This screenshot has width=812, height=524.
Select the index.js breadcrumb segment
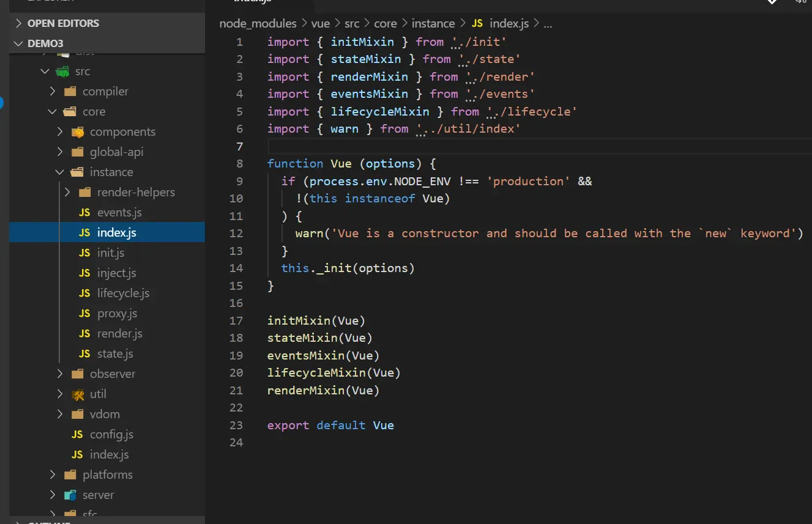click(x=509, y=24)
